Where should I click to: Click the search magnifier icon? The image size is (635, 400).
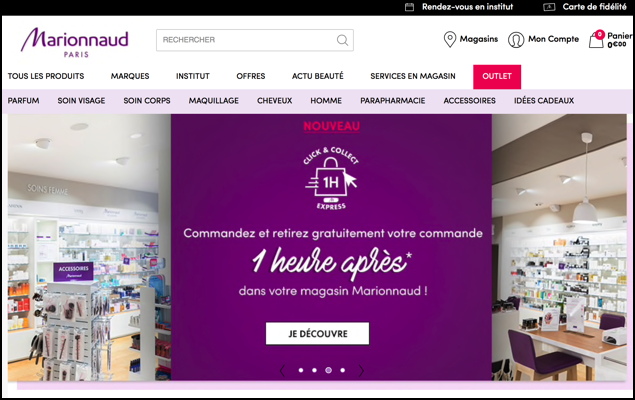pos(342,40)
